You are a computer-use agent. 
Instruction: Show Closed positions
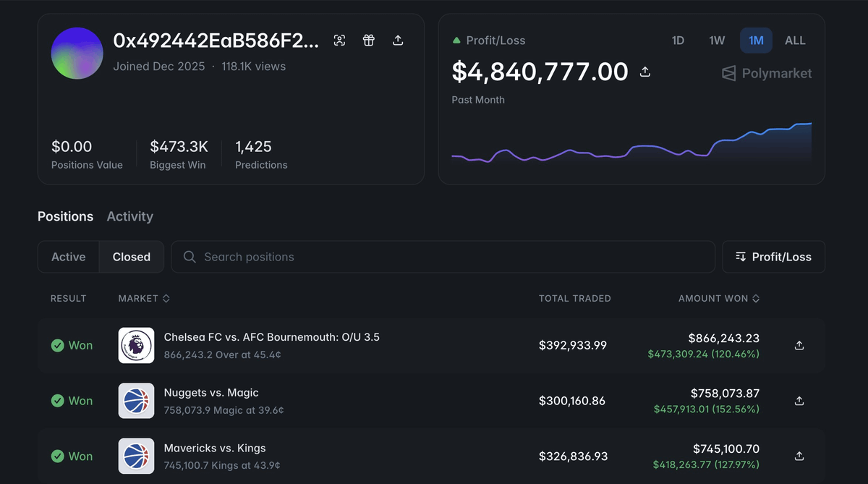pos(132,257)
